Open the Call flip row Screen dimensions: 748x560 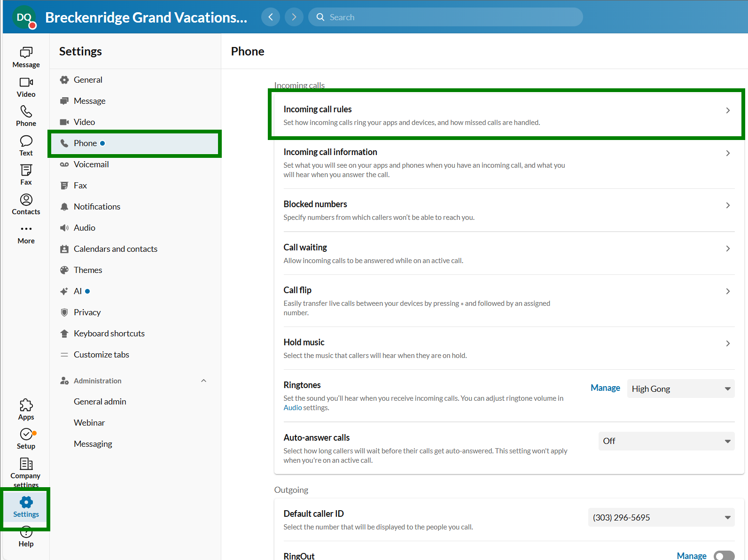[x=509, y=301]
